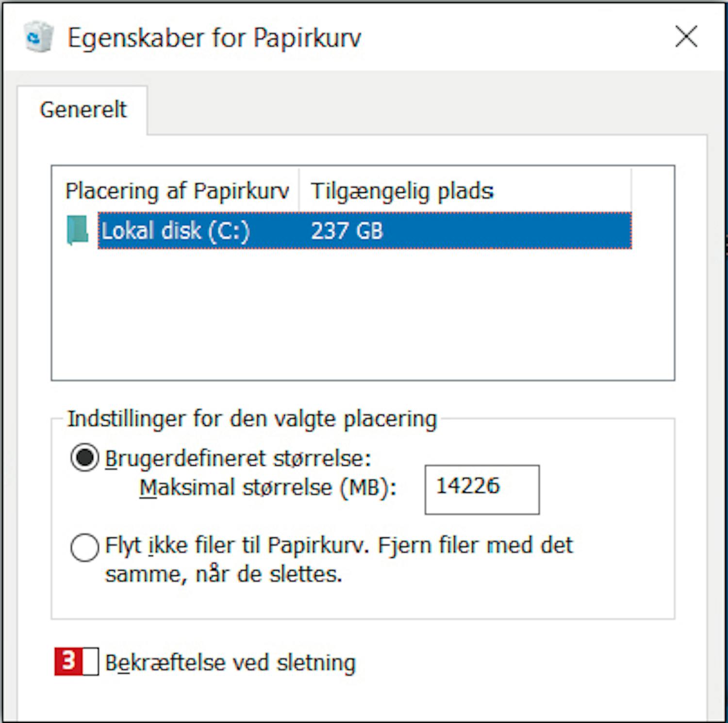Close the Egenskaber for Papirkurv dialog
This screenshot has width=728, height=723.
click(686, 37)
